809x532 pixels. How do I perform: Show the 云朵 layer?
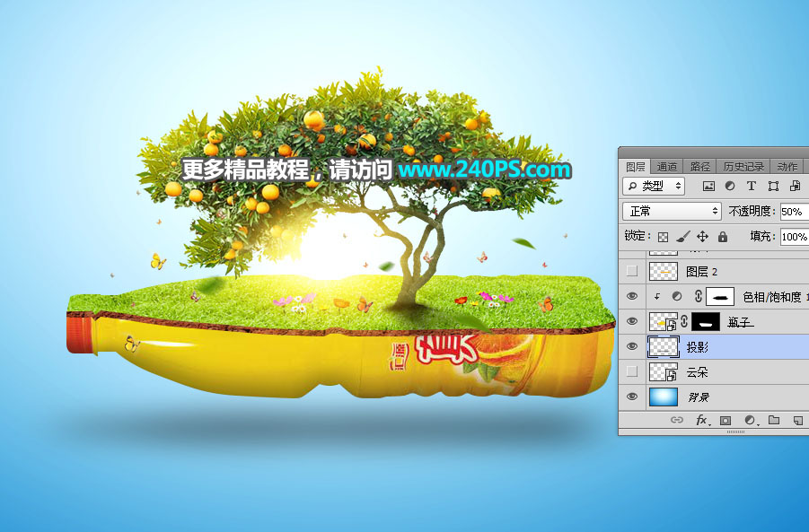632,371
